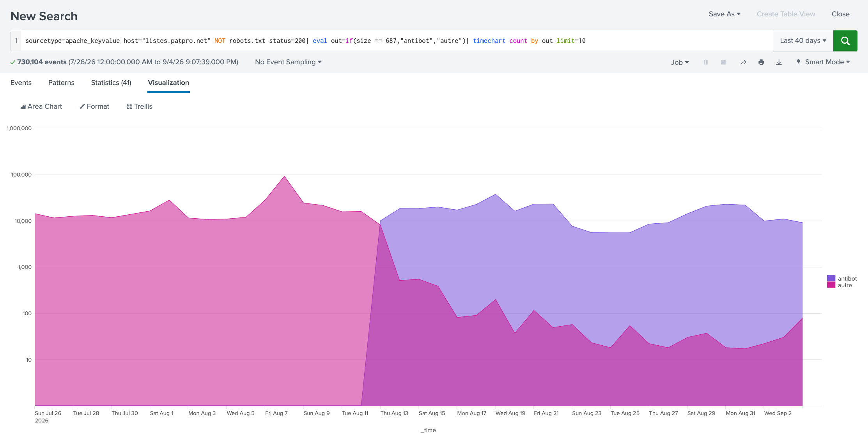This screenshot has height=440, width=868.
Task: Switch to the Events tab
Action: [x=21, y=83]
